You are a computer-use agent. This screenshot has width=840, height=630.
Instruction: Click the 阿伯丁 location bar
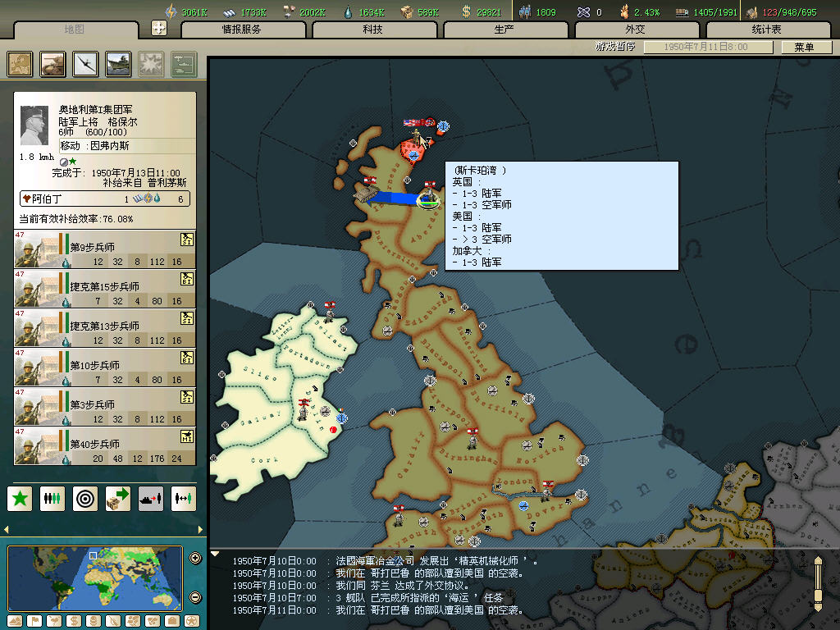[x=105, y=199]
